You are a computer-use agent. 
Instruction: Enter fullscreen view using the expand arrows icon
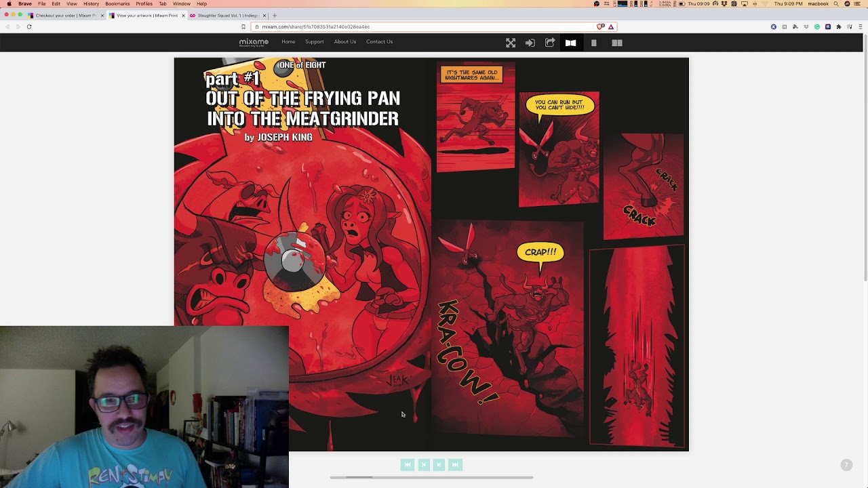click(x=511, y=43)
